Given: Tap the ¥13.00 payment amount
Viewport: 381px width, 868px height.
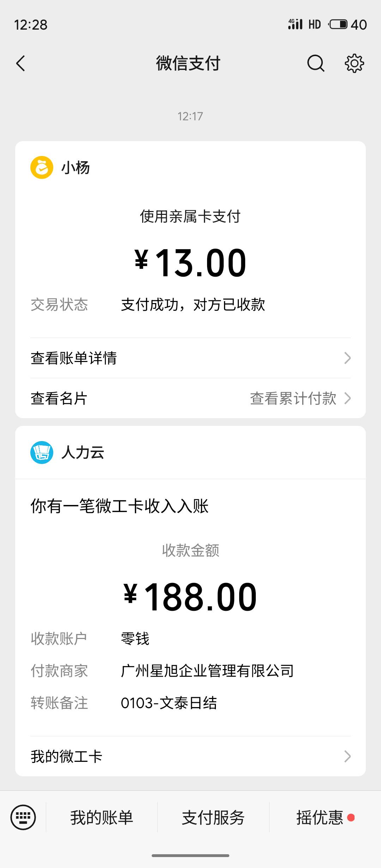Looking at the screenshot, I should (190, 263).
